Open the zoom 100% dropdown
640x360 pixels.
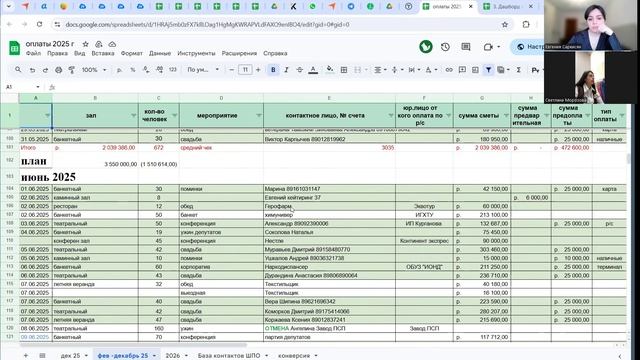(94, 70)
